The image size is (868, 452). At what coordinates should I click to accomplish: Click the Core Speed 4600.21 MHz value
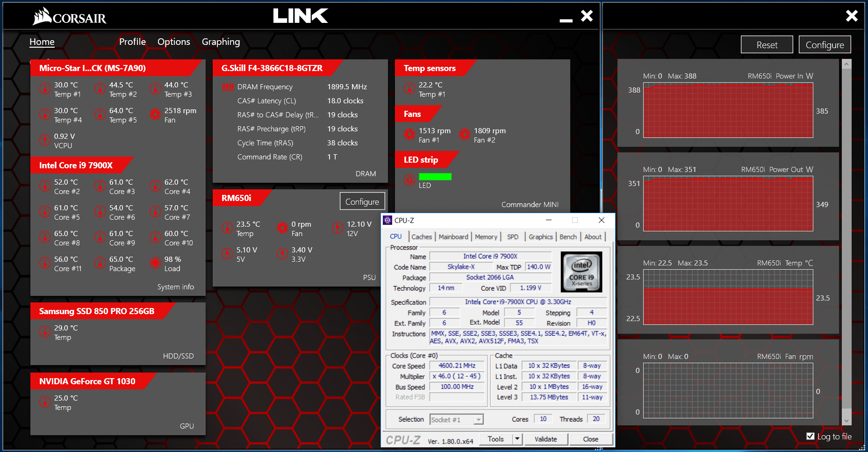(x=457, y=366)
